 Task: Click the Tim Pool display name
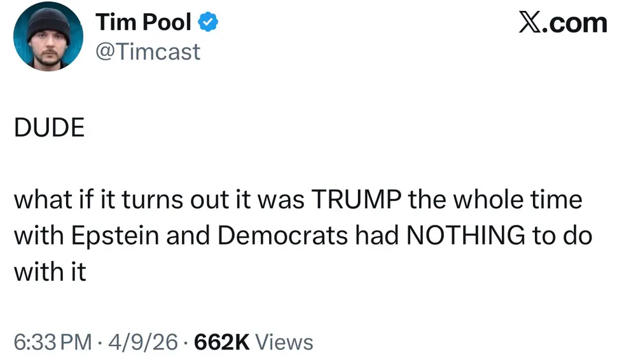coord(143,23)
